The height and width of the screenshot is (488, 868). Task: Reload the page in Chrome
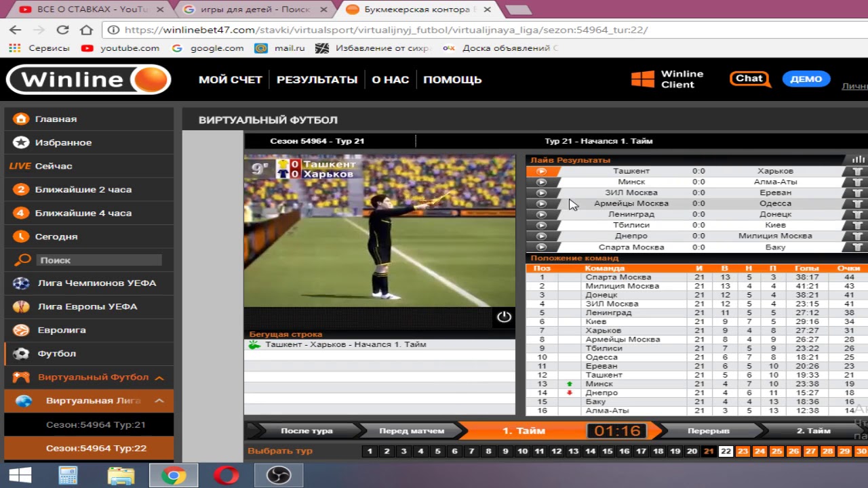tap(62, 30)
